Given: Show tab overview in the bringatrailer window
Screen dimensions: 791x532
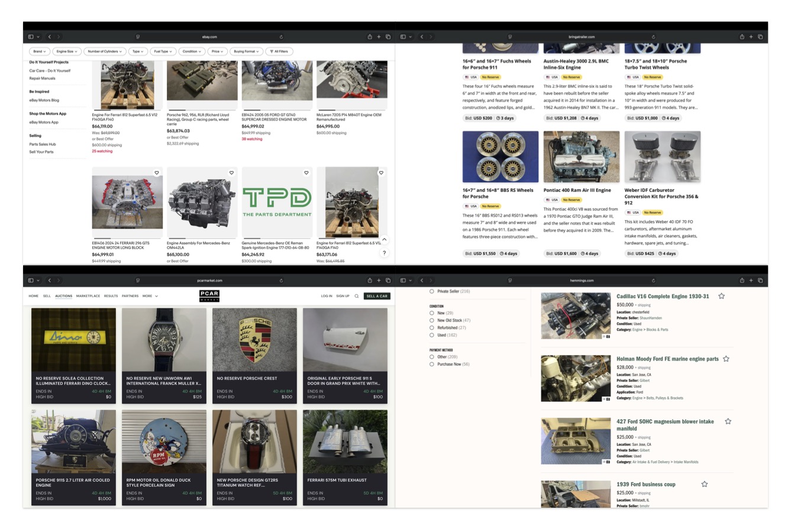Looking at the screenshot, I should click(x=760, y=37).
